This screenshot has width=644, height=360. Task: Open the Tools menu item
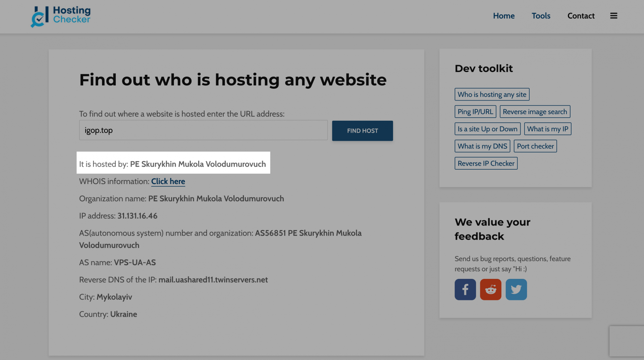click(x=541, y=16)
